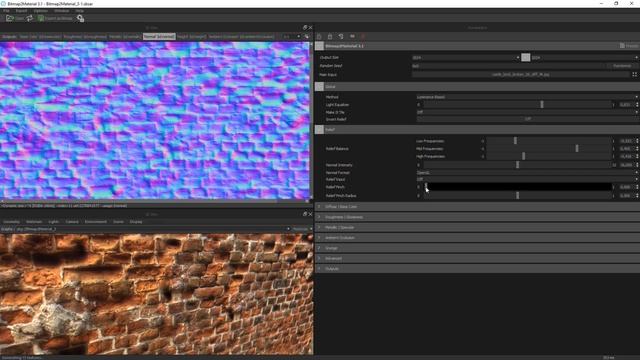Click the fourth Parameters toolbar icon
640x360 pixels.
[x=352, y=36]
